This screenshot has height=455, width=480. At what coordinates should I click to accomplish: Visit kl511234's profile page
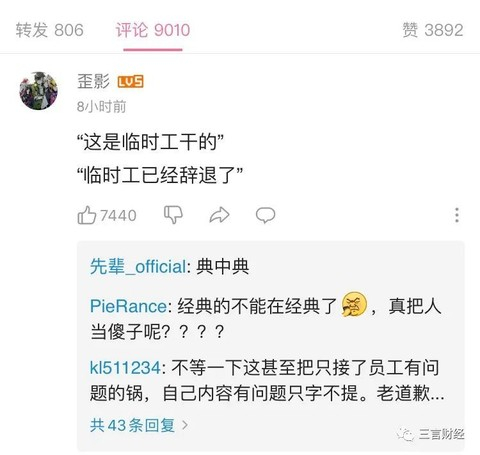tap(125, 368)
